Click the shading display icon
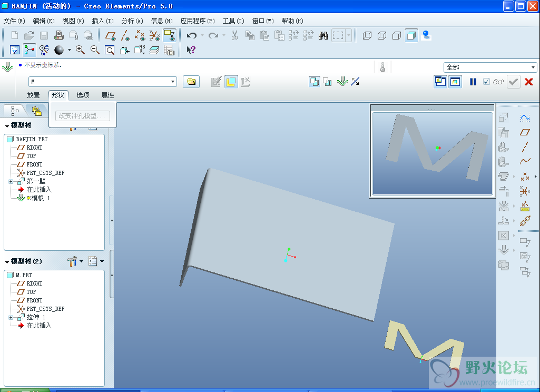540x392 pixels. (x=411, y=35)
